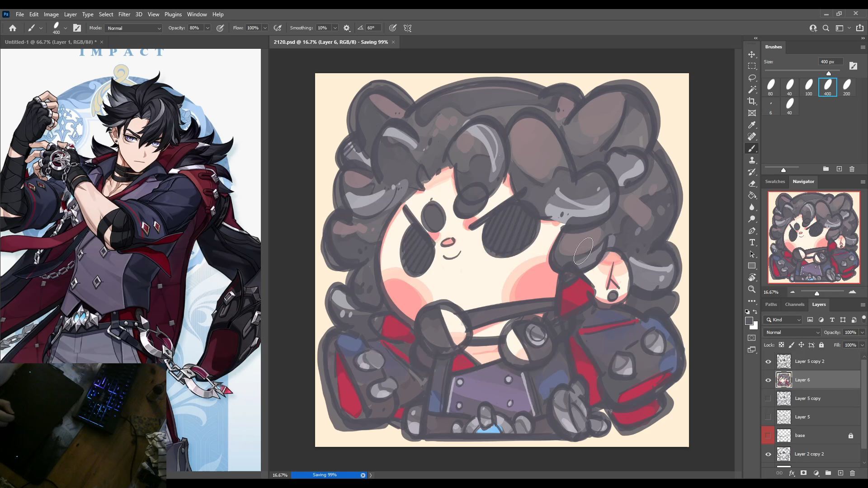Select the Pen tool

tap(752, 230)
